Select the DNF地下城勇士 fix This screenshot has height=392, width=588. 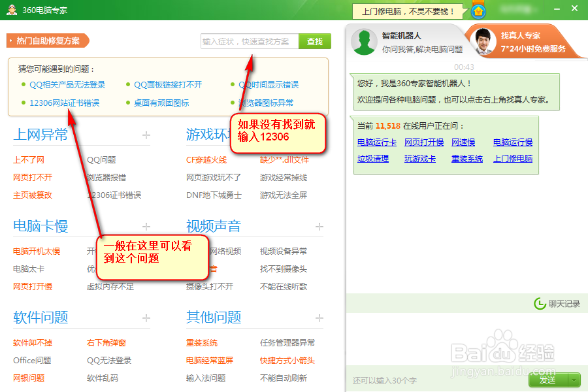tap(214, 195)
